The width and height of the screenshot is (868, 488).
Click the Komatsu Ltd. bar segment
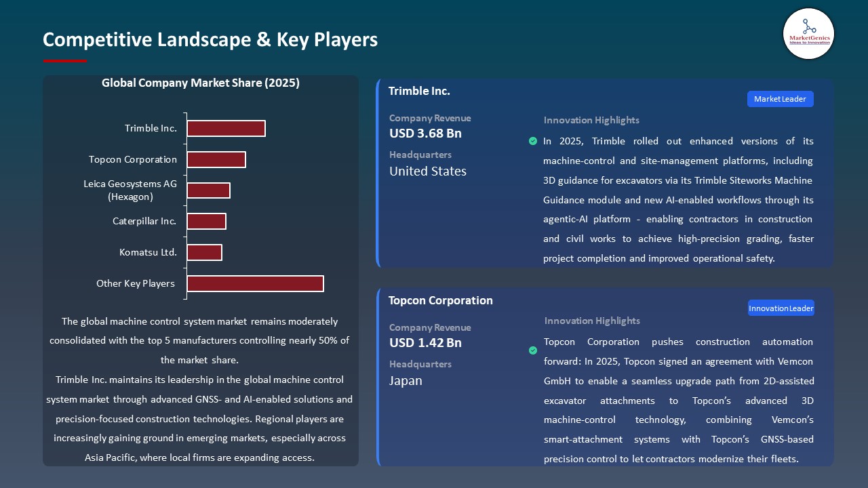(205, 251)
